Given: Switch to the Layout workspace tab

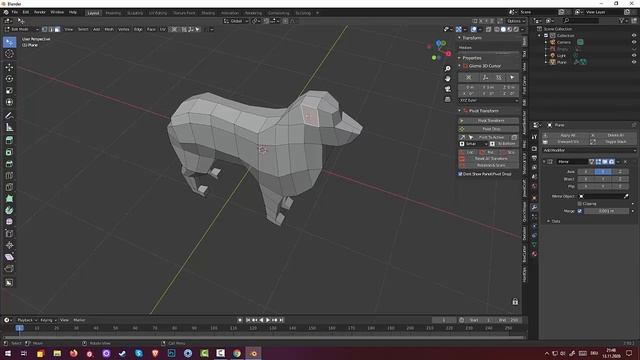Looking at the screenshot, I should (x=93, y=13).
